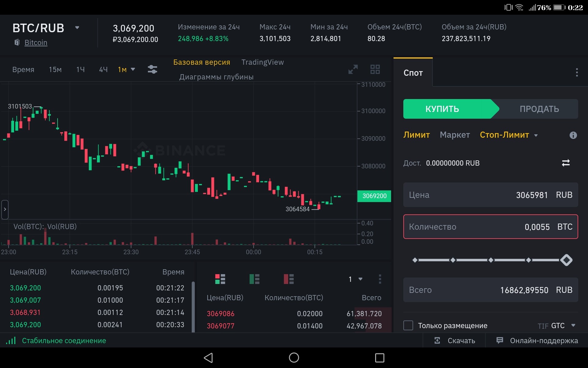Select 15м chart interval

(x=55, y=70)
